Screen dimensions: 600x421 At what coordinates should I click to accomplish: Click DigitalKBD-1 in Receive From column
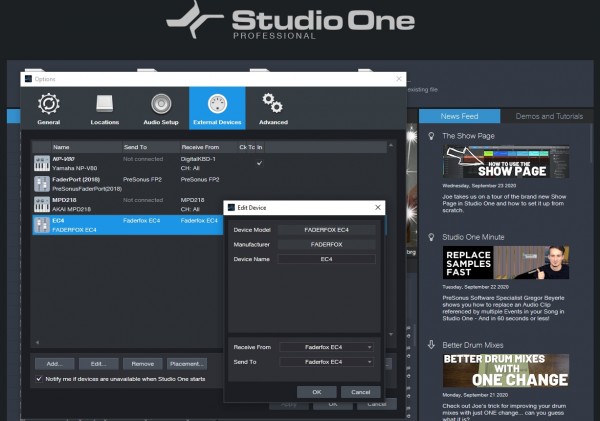click(198, 159)
